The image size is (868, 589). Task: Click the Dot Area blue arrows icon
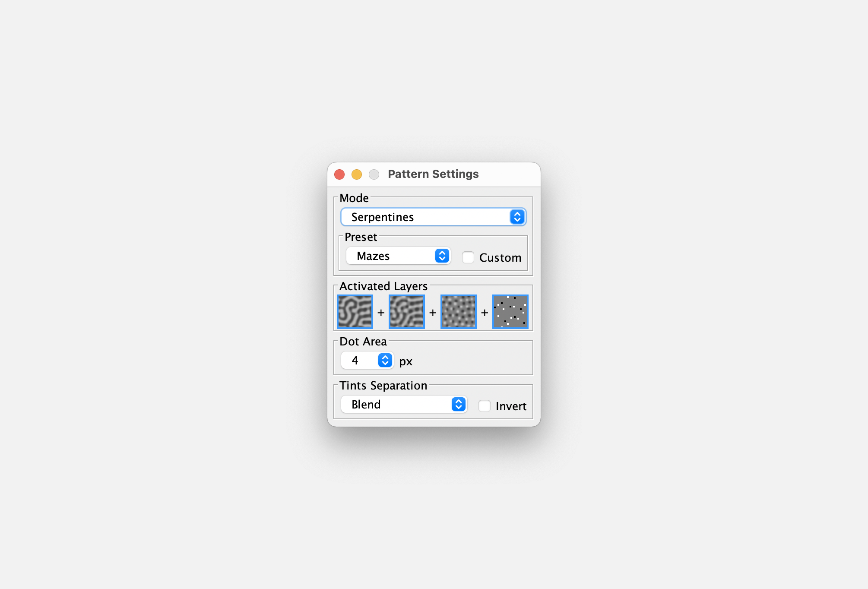pos(385,360)
